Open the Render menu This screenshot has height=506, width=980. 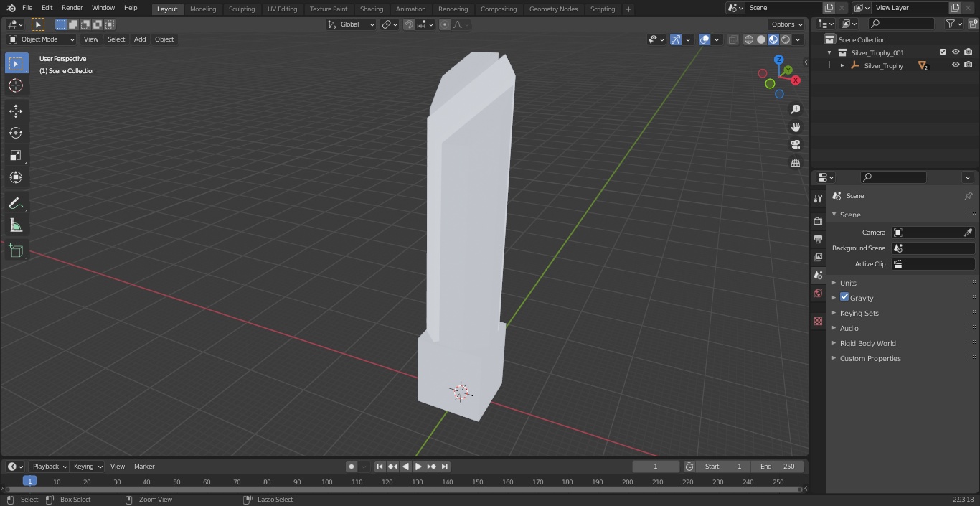coord(72,8)
